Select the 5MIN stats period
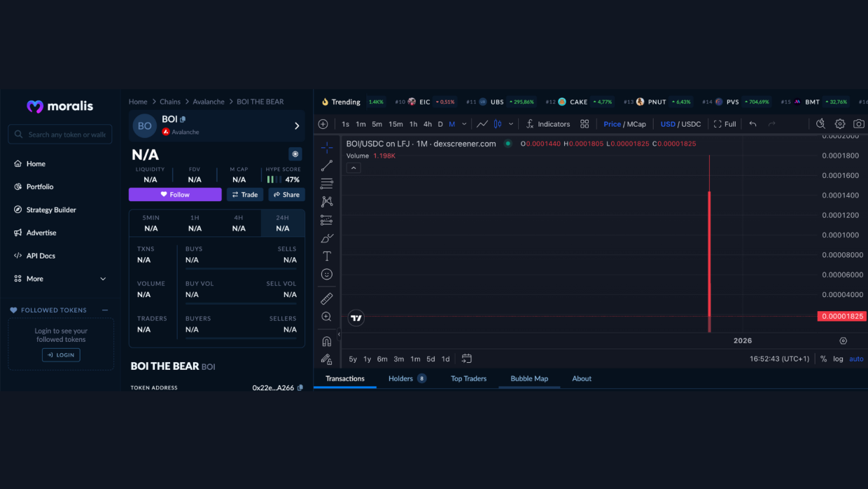This screenshot has width=868, height=489. (151, 223)
